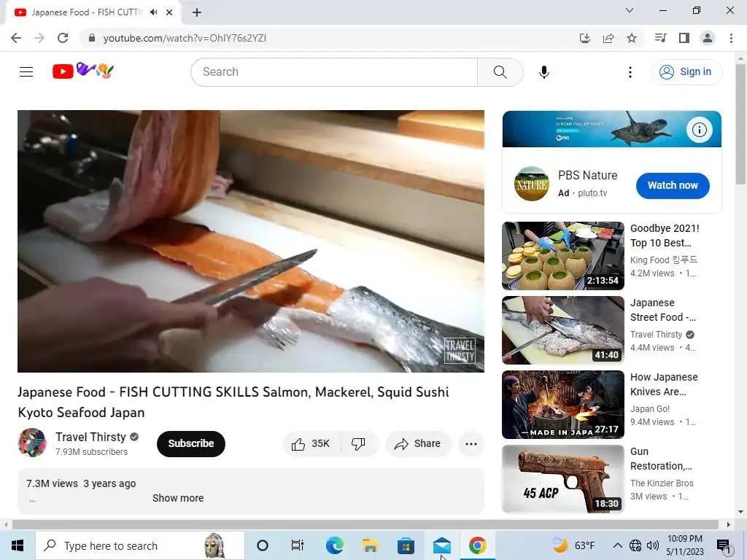Open a new browser tab

(x=197, y=12)
